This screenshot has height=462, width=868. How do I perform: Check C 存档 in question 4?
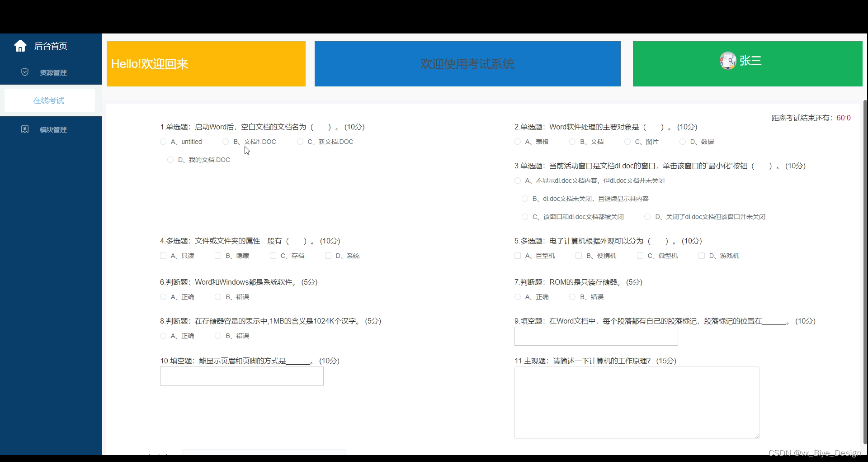[x=273, y=256]
